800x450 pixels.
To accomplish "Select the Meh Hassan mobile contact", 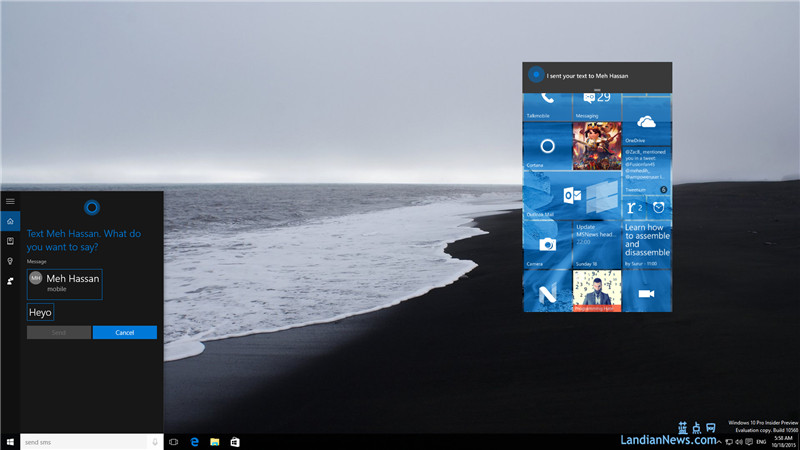I will [65, 284].
